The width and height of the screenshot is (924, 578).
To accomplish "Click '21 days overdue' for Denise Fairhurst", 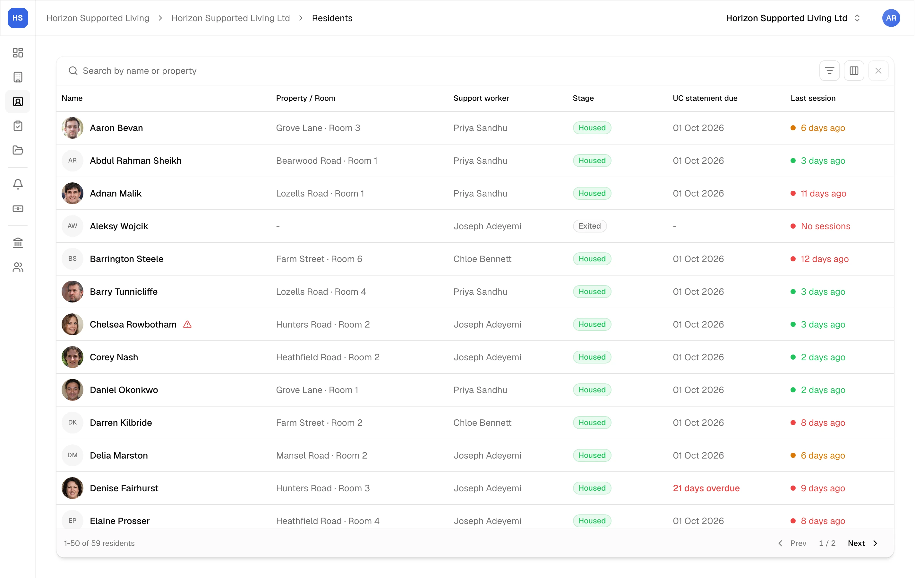I will (x=706, y=488).
